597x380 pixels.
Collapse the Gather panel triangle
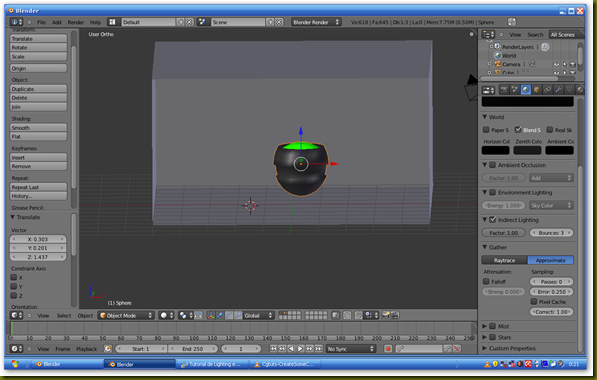(x=485, y=247)
